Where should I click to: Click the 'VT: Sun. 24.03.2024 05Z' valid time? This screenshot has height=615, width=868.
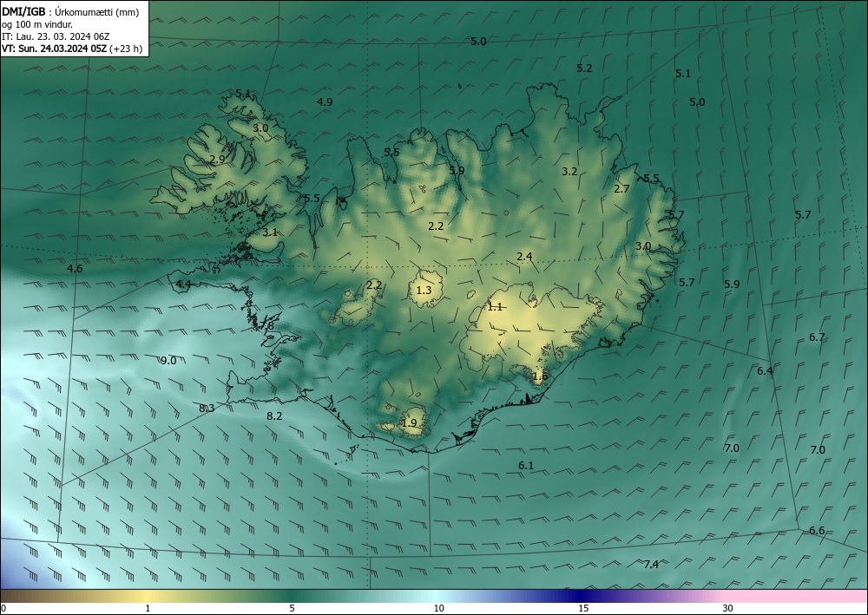pos(54,49)
